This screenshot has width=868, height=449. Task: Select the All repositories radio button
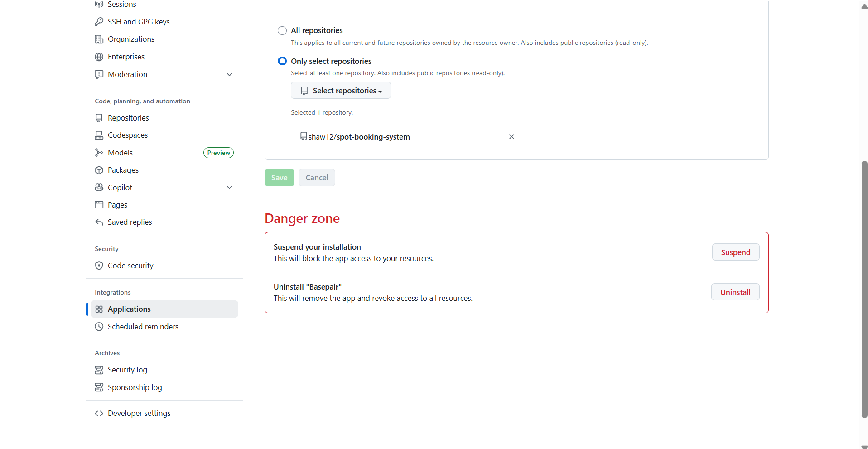click(282, 30)
